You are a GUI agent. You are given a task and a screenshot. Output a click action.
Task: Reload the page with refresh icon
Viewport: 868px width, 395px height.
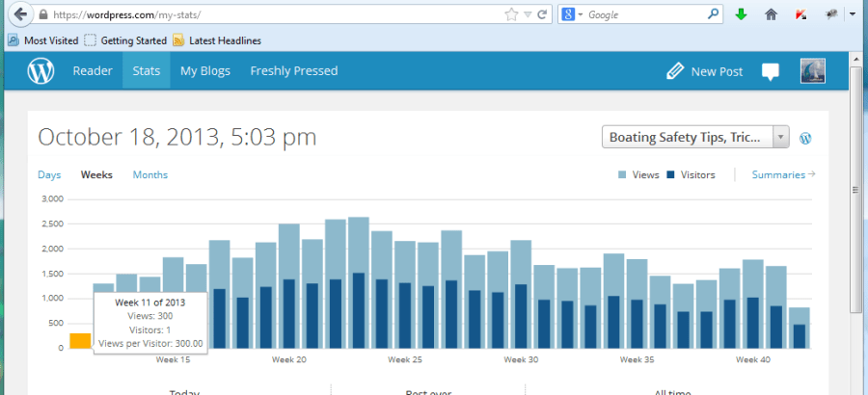tap(542, 15)
